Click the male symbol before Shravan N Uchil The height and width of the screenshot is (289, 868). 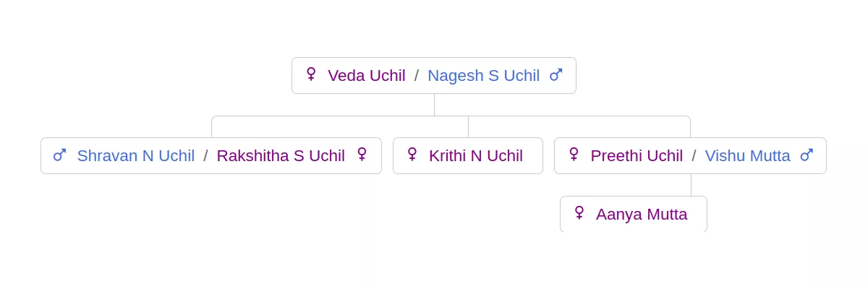pos(59,155)
